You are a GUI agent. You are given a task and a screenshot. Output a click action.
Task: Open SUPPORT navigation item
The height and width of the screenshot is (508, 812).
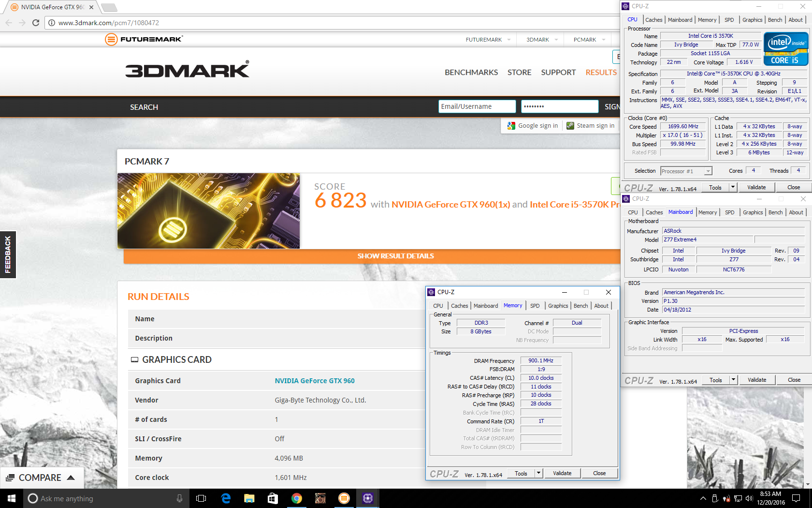tap(558, 73)
